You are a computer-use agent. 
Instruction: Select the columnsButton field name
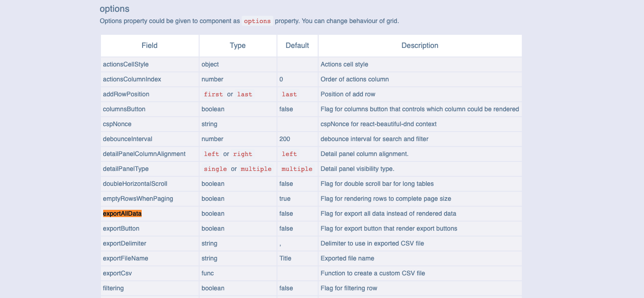[x=124, y=109]
